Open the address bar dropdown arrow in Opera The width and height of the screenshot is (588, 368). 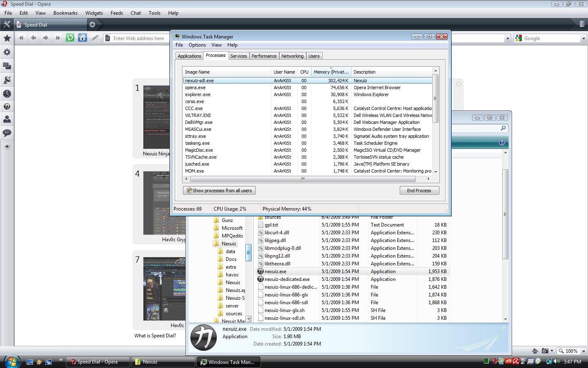point(508,38)
